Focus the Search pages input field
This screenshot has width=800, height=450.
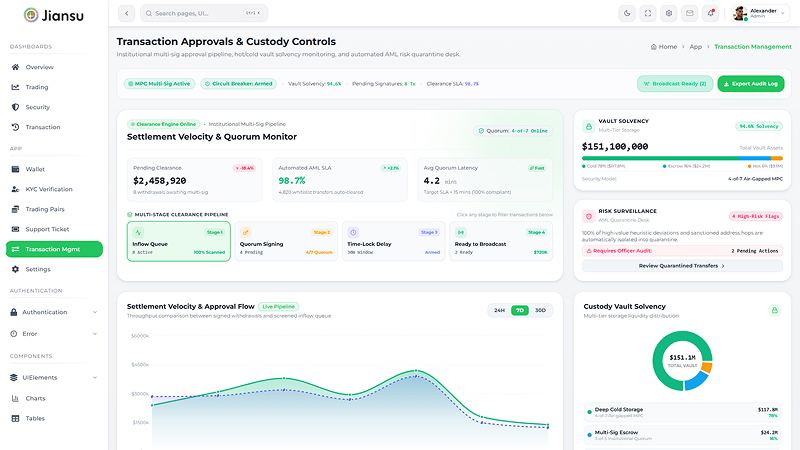pyautogui.click(x=204, y=13)
